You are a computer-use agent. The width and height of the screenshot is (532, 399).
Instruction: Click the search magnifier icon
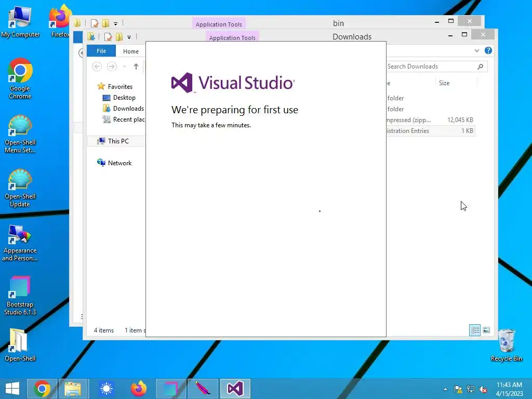click(481, 66)
